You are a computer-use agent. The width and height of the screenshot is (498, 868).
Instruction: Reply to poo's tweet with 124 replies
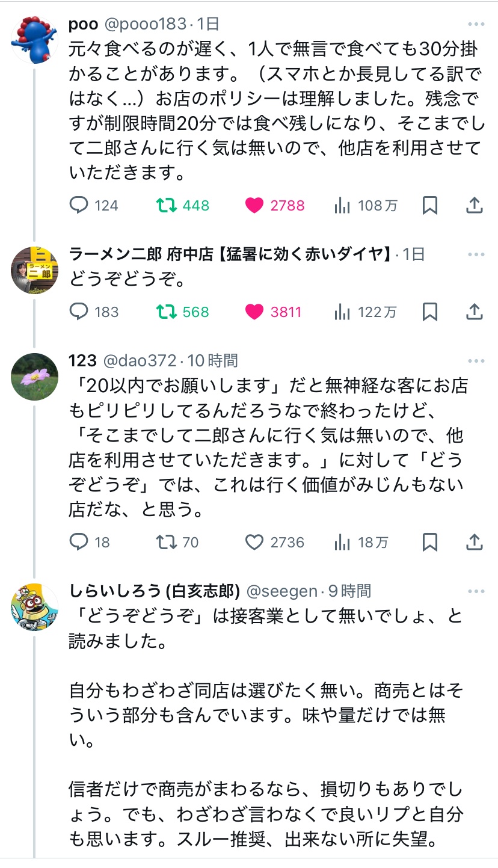(x=79, y=206)
